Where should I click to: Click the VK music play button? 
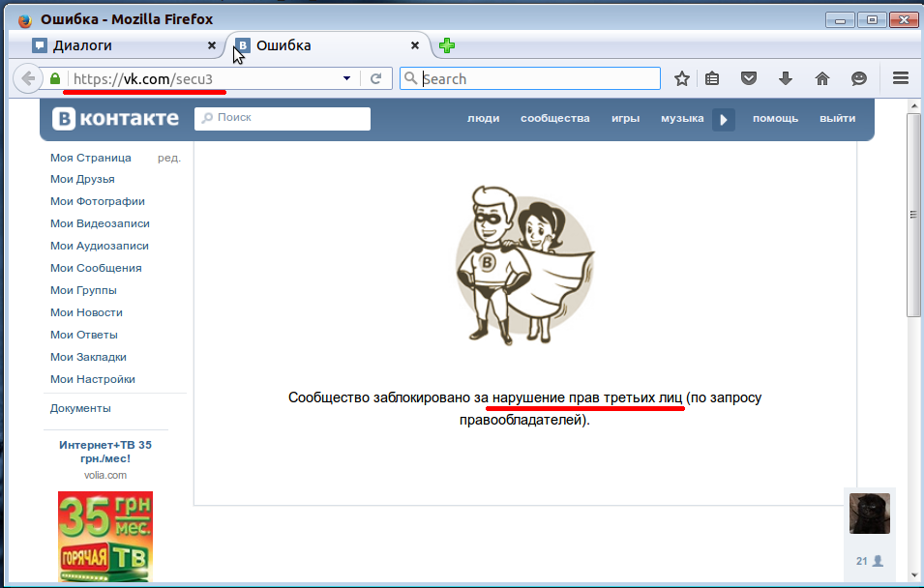[724, 119]
